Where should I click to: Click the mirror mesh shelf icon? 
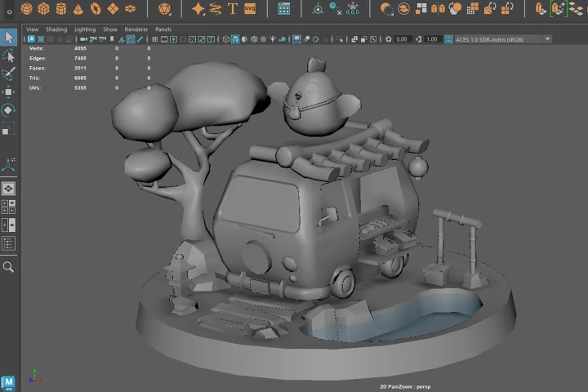438,9
